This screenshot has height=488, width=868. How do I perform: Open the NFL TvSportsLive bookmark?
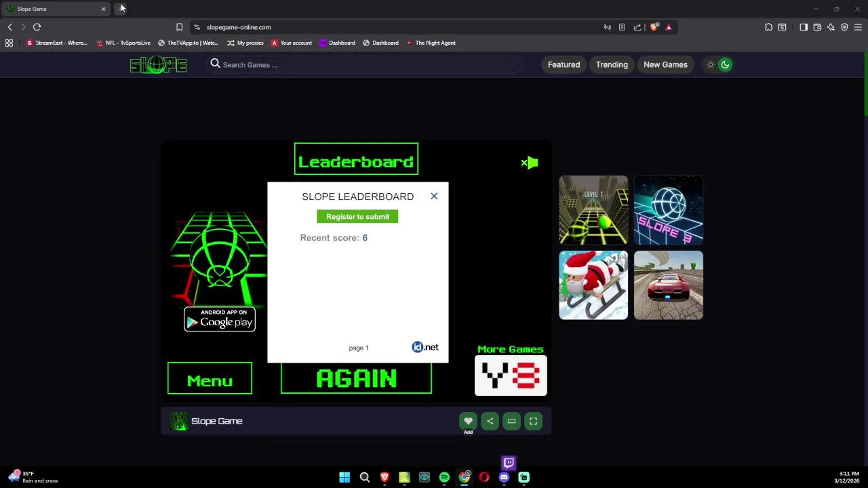(123, 43)
